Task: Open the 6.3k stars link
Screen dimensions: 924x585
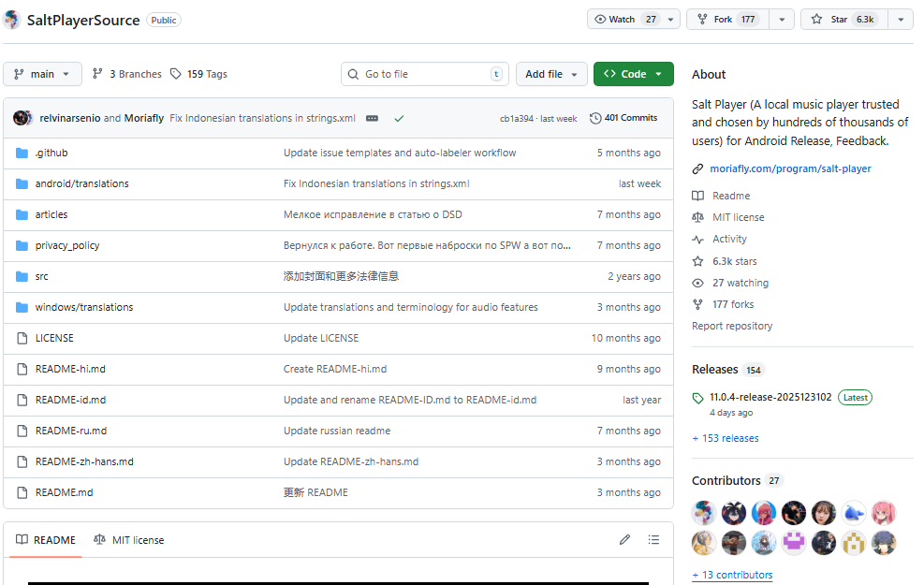Action: click(734, 261)
